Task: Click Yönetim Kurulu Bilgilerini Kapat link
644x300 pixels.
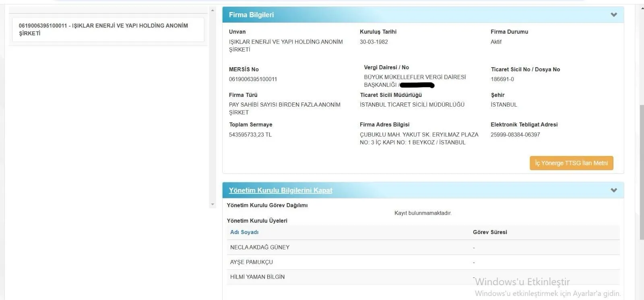Action: pos(281,190)
